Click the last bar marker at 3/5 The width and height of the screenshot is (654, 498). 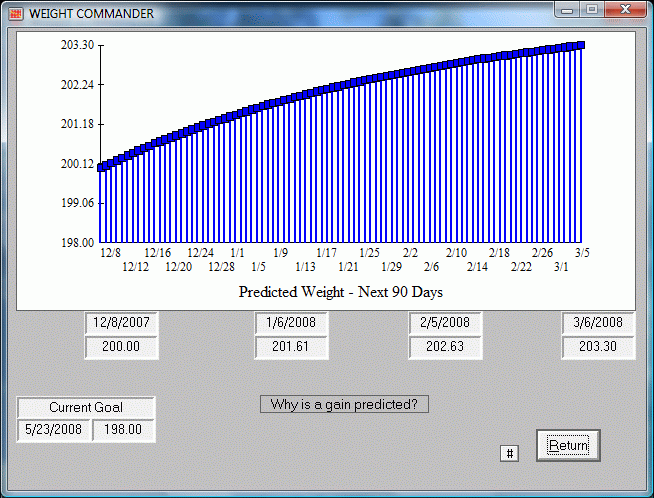click(x=580, y=45)
